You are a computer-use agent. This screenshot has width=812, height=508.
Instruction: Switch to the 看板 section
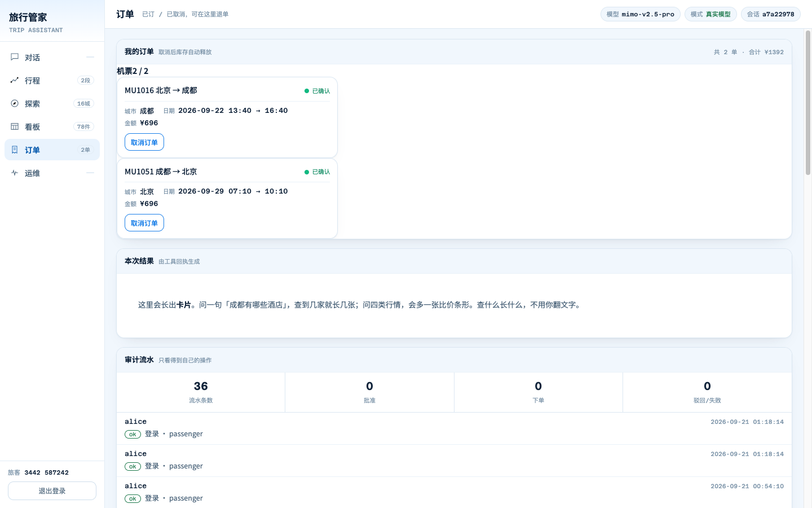pos(52,126)
